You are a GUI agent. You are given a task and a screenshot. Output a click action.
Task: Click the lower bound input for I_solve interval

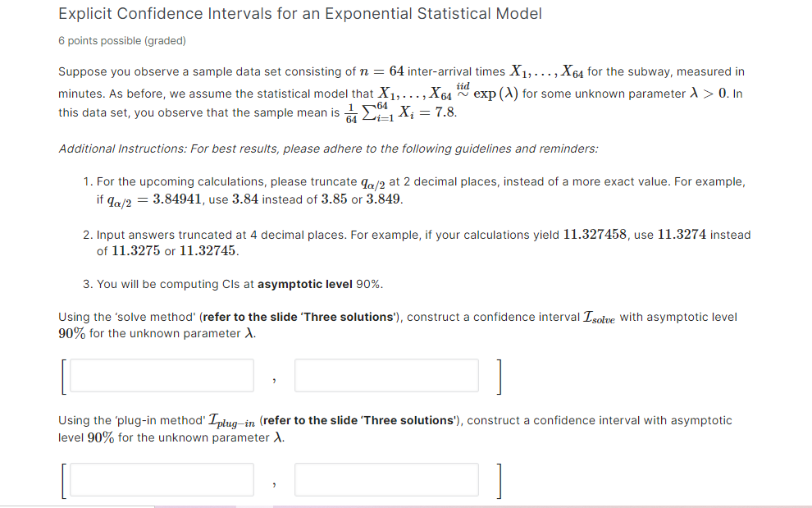tap(161, 375)
